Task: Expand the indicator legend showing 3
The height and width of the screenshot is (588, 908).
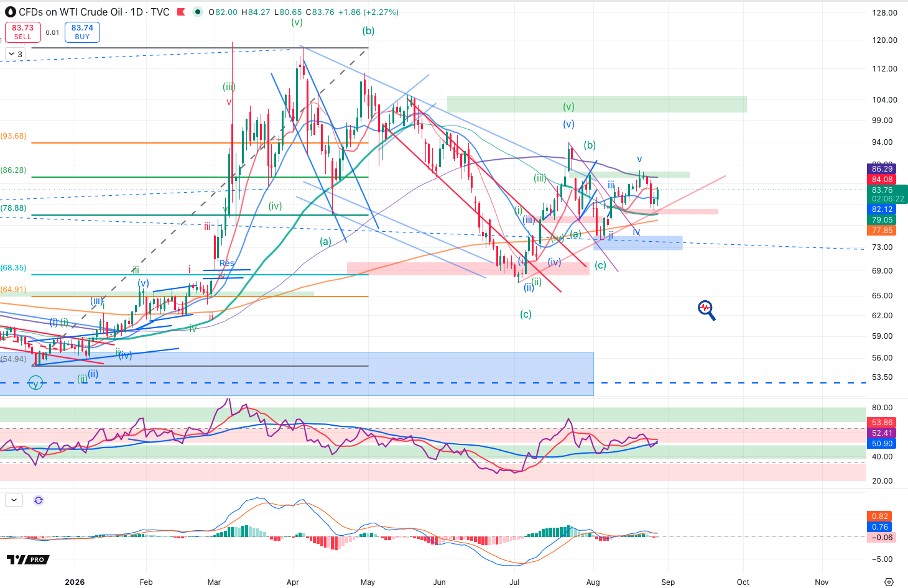Action: point(15,54)
